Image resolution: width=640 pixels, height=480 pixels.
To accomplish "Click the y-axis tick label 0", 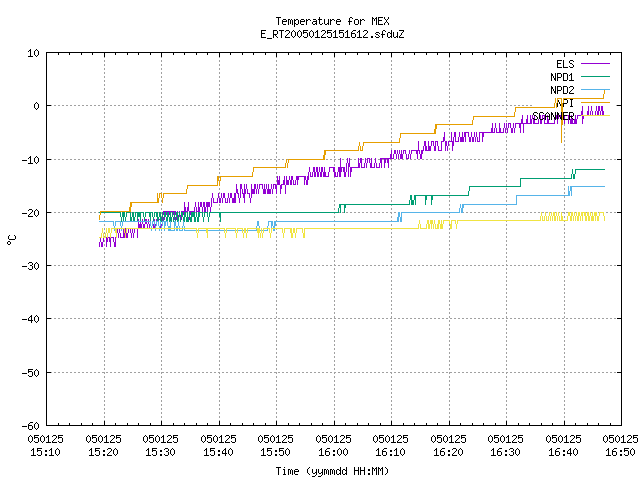I will [36, 106].
